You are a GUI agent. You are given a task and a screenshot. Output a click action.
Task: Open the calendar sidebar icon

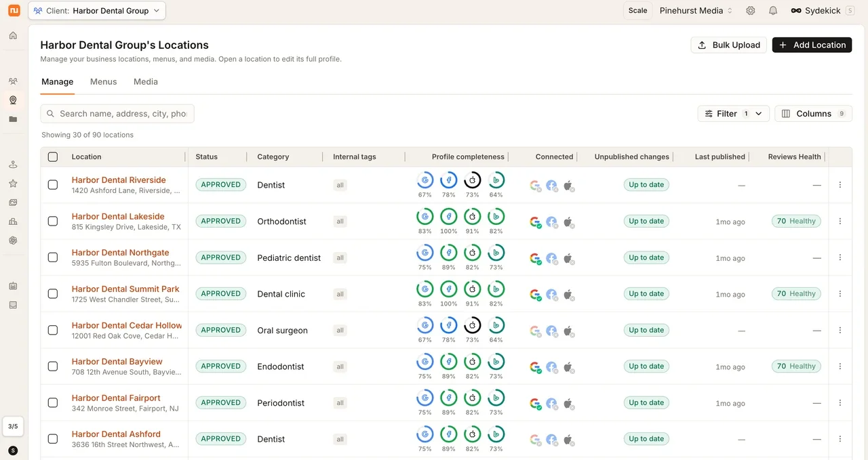13,286
